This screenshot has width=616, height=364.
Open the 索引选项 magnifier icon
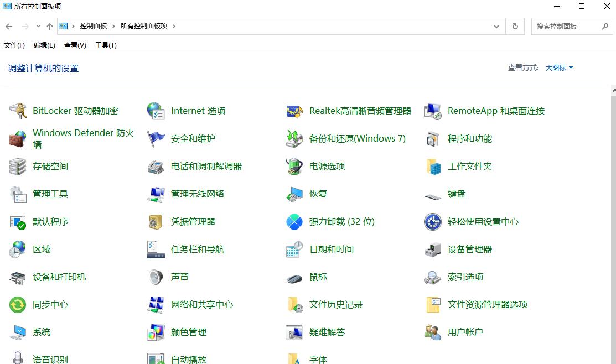click(x=433, y=277)
